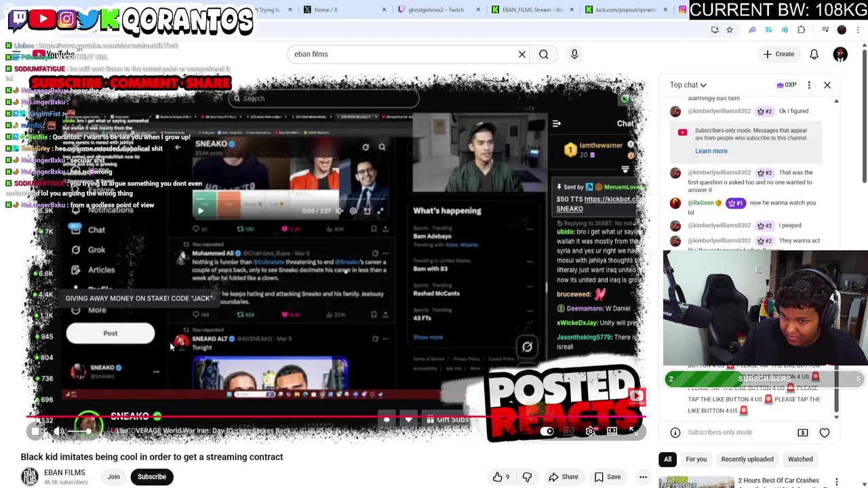Like the video with thumbs up
Viewport: 868px width, 488px height.
pyautogui.click(x=501, y=477)
